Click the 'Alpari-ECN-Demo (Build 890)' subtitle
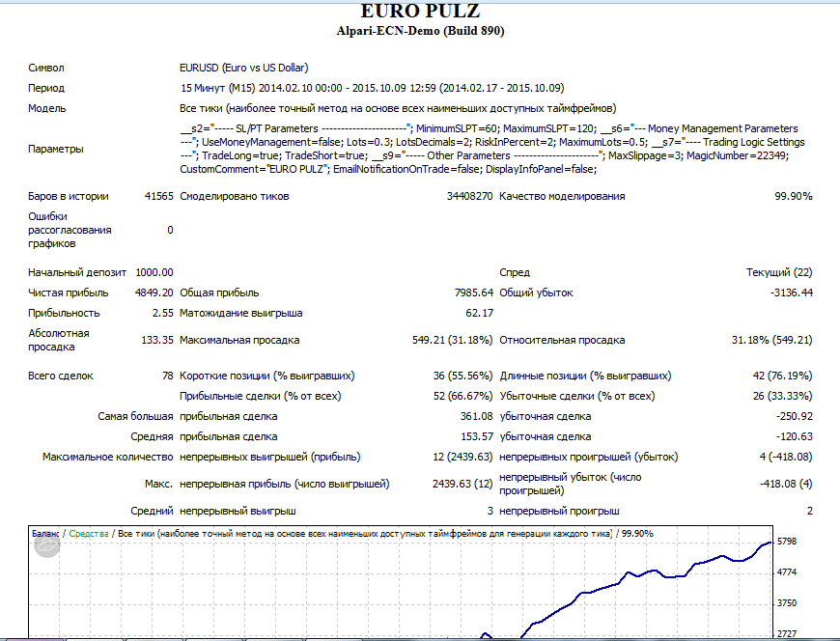 [421, 31]
